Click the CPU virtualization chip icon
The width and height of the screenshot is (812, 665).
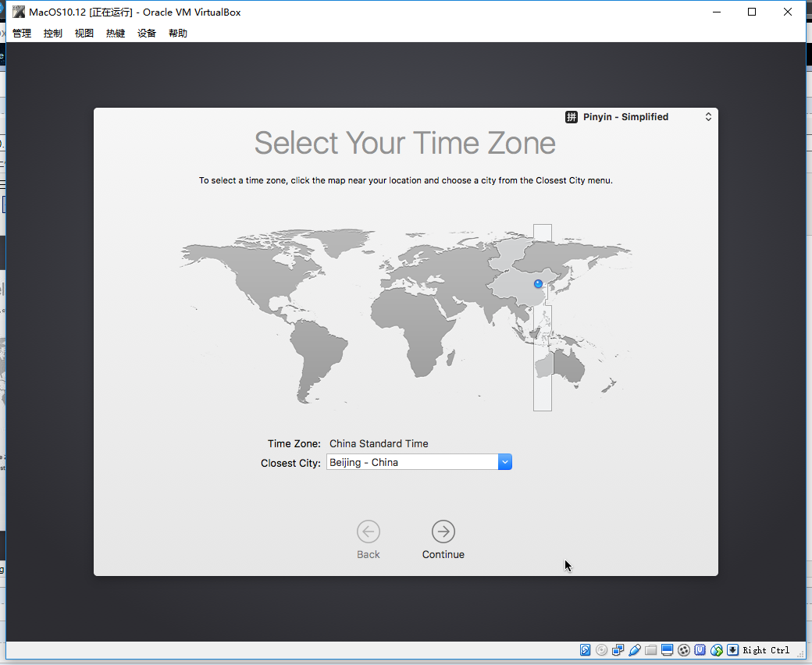700,650
